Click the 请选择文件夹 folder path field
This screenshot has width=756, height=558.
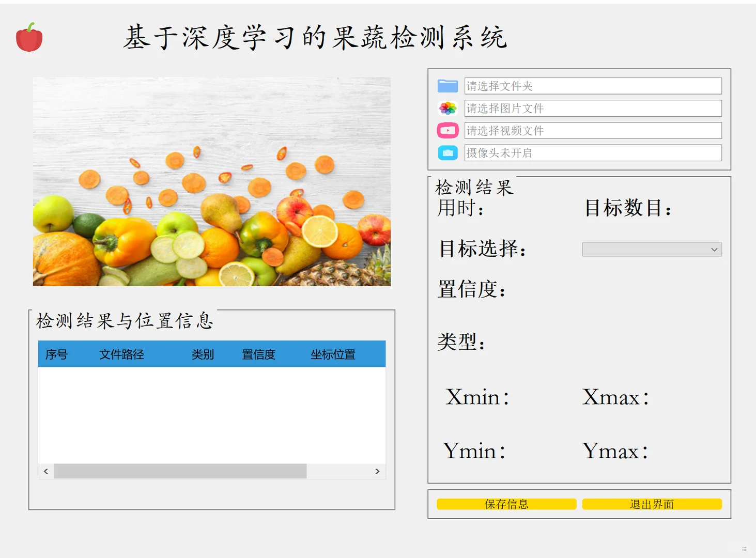[593, 85]
